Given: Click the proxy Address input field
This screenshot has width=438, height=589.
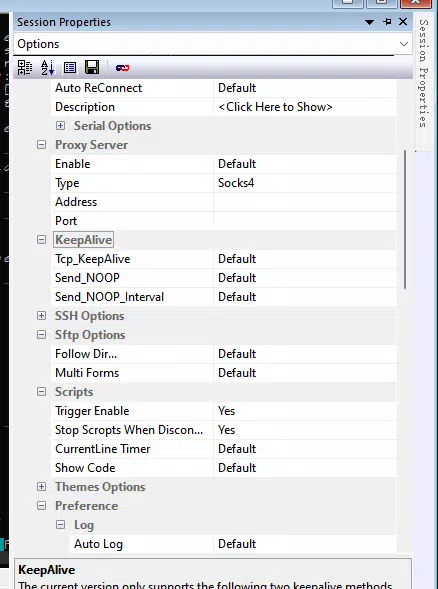Looking at the screenshot, I should point(305,202).
